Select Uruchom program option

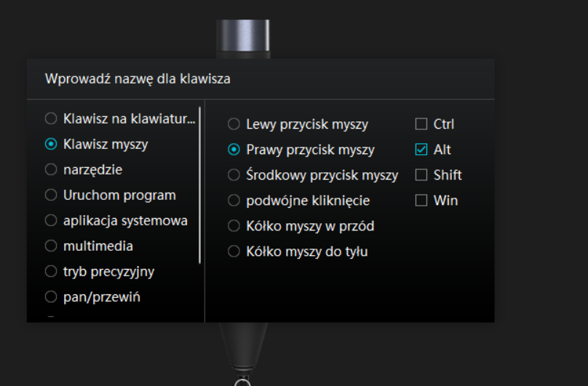51,195
